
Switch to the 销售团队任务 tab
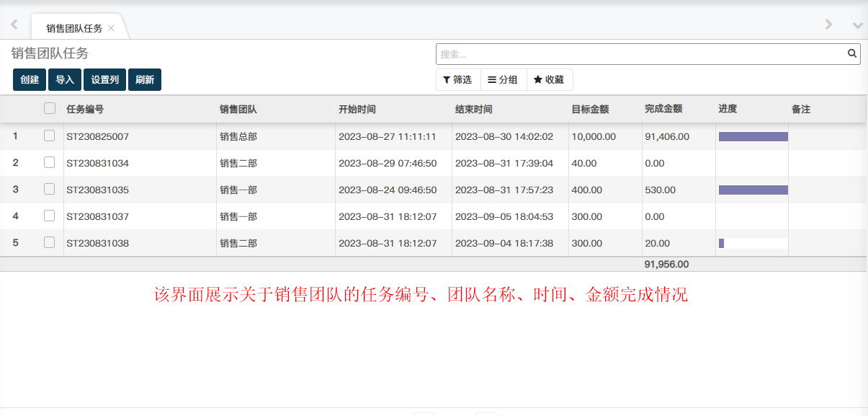[x=74, y=28]
